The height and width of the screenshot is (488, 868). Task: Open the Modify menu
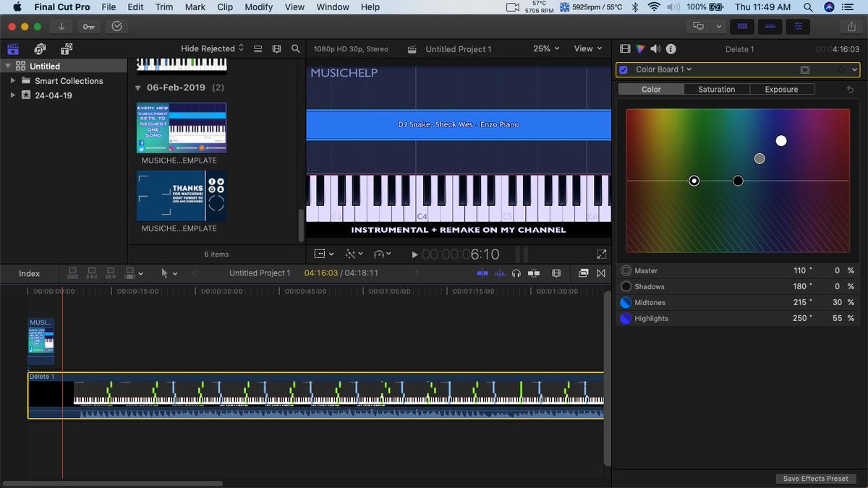tap(258, 7)
